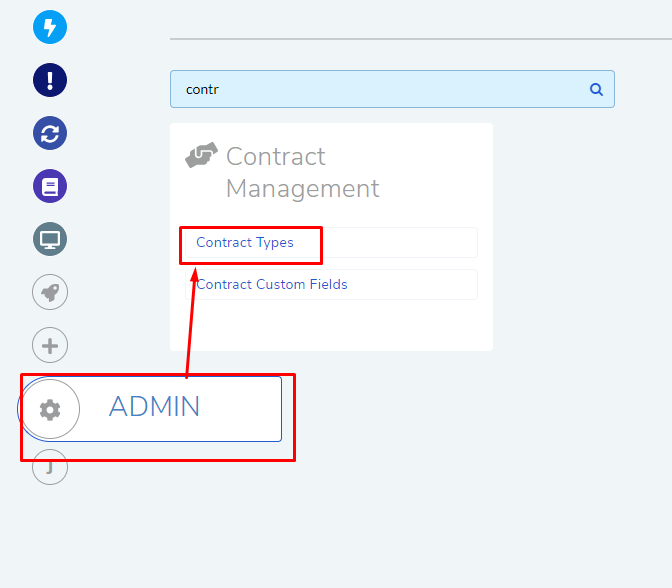672x588 pixels.
Task: Focus the search box containing 'contr'
Action: 392,89
